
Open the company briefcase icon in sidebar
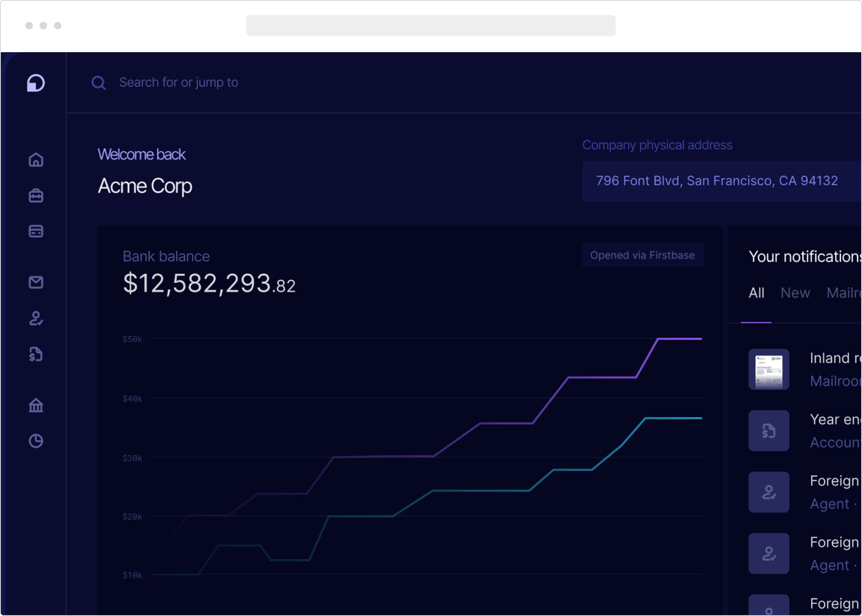[x=36, y=196]
